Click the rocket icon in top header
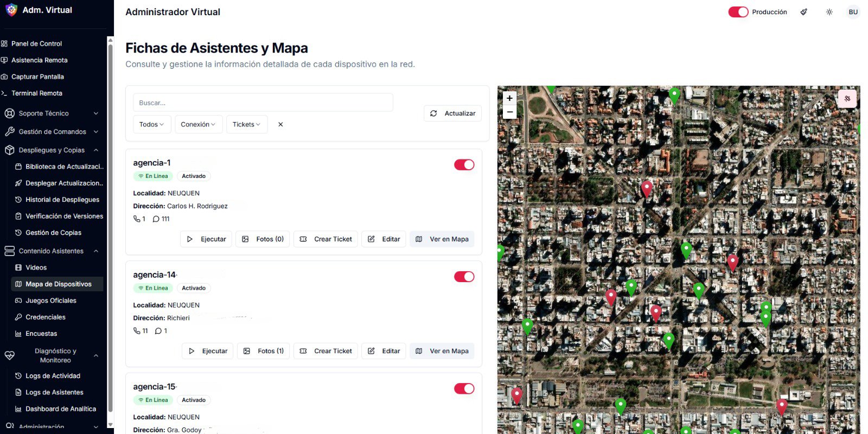The width and height of the screenshot is (868, 434). 804,12
